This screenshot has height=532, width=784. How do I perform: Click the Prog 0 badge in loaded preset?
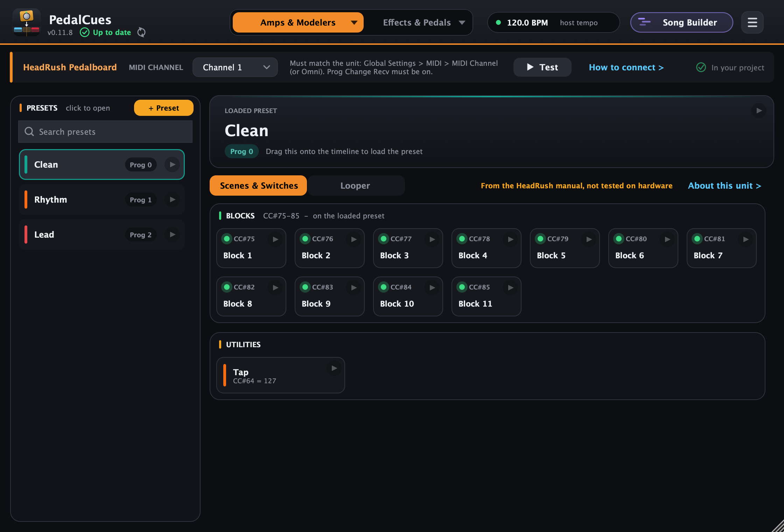click(241, 151)
